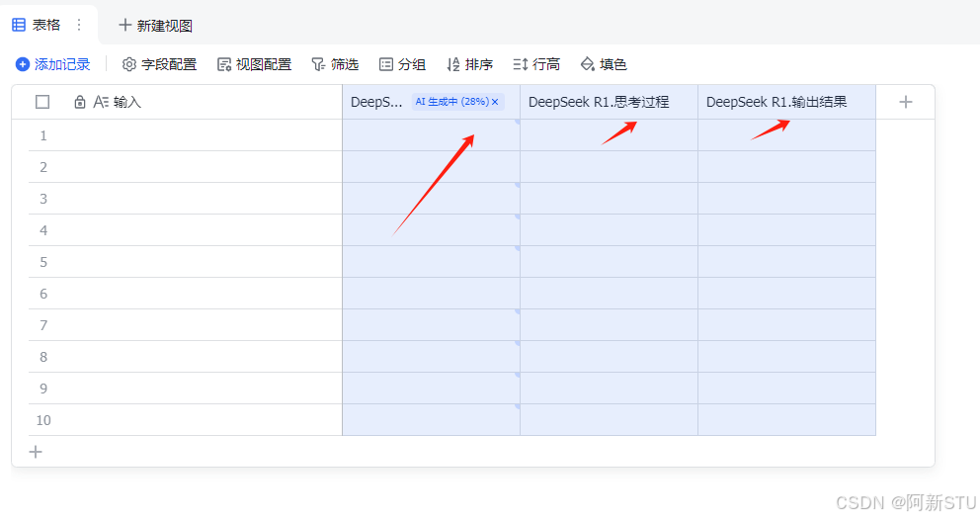980x520 pixels.
Task: Open the 填色 fill color tool
Action: point(604,64)
